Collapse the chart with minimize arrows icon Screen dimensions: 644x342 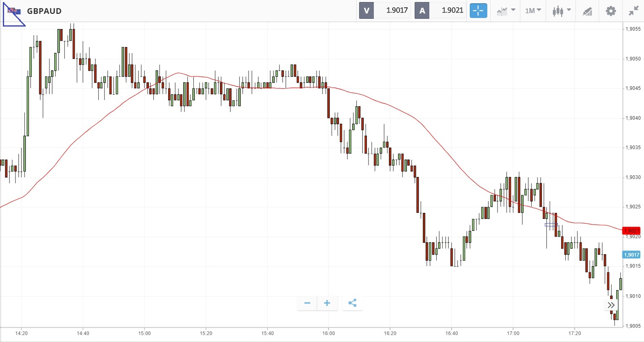tap(633, 11)
